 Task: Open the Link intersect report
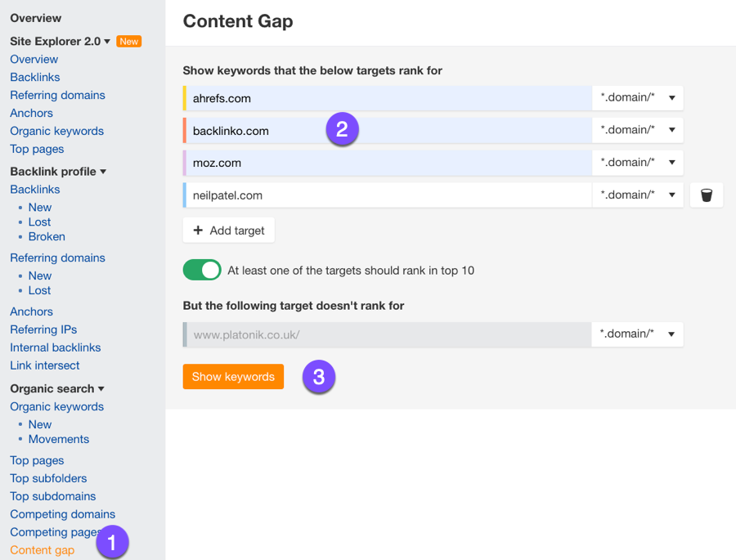(45, 365)
